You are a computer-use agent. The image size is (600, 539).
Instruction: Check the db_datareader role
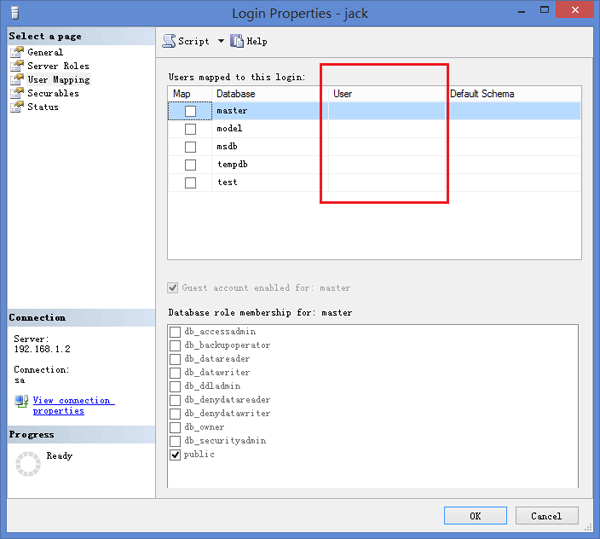pos(175,359)
